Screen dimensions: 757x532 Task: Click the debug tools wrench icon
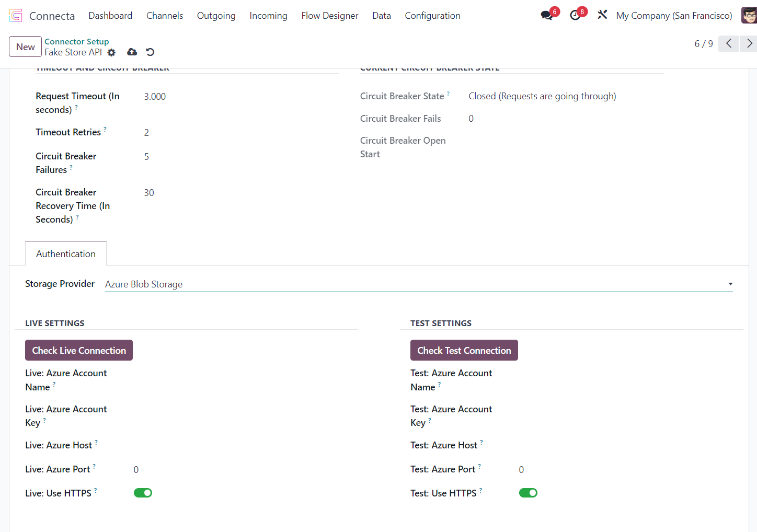(602, 15)
